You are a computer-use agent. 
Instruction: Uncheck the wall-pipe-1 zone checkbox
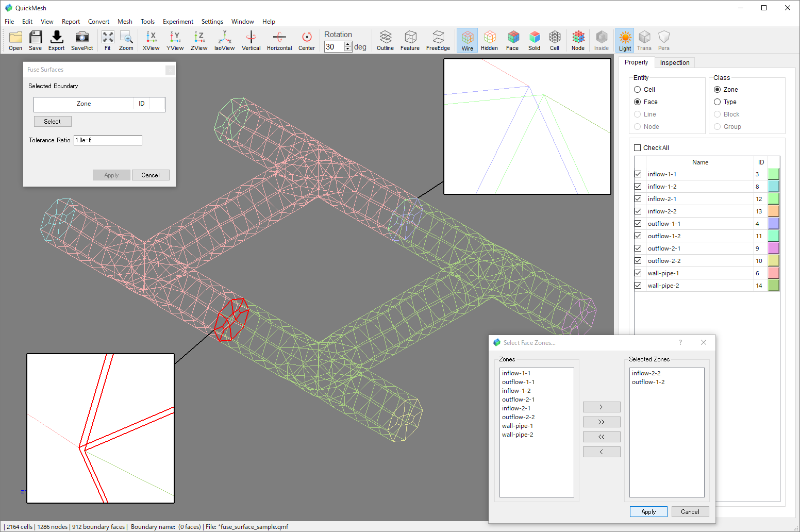click(638, 273)
